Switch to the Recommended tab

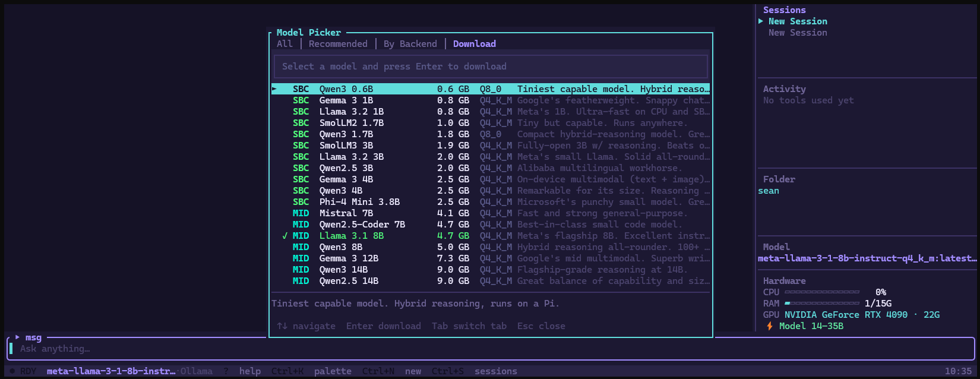(338, 44)
